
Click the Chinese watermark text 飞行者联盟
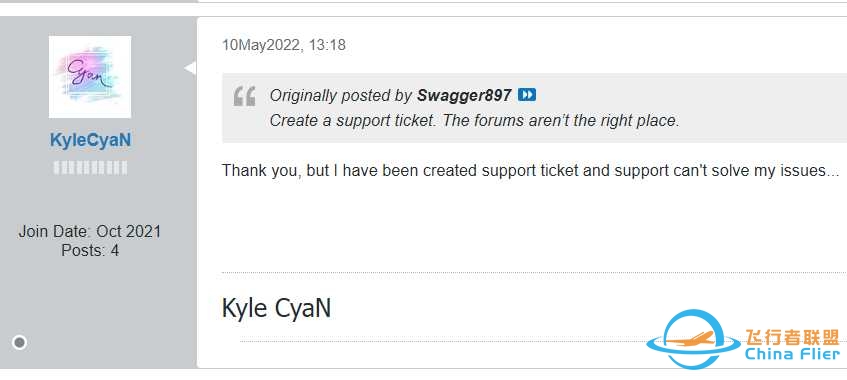point(791,337)
